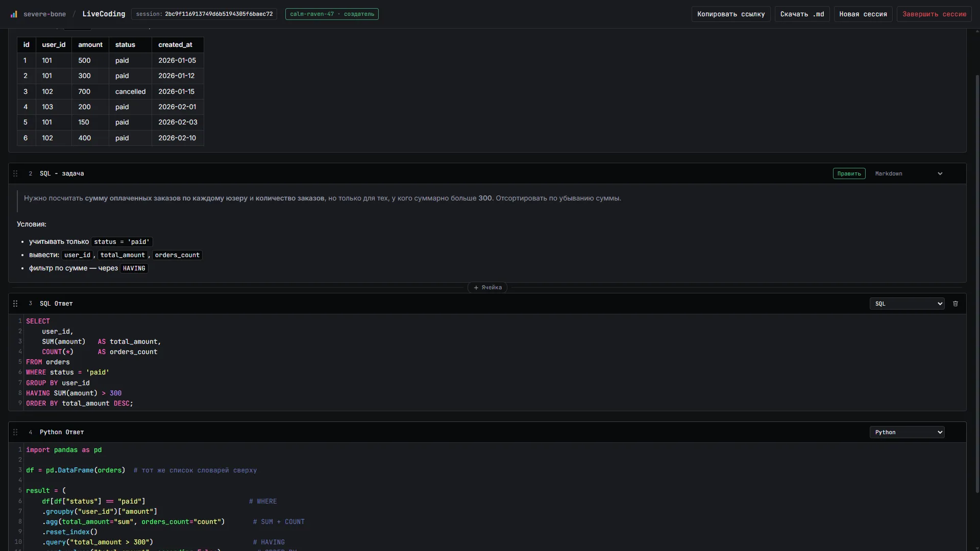980x551 pixels.
Task: Click the cancelled status table cell
Action: pos(130,92)
